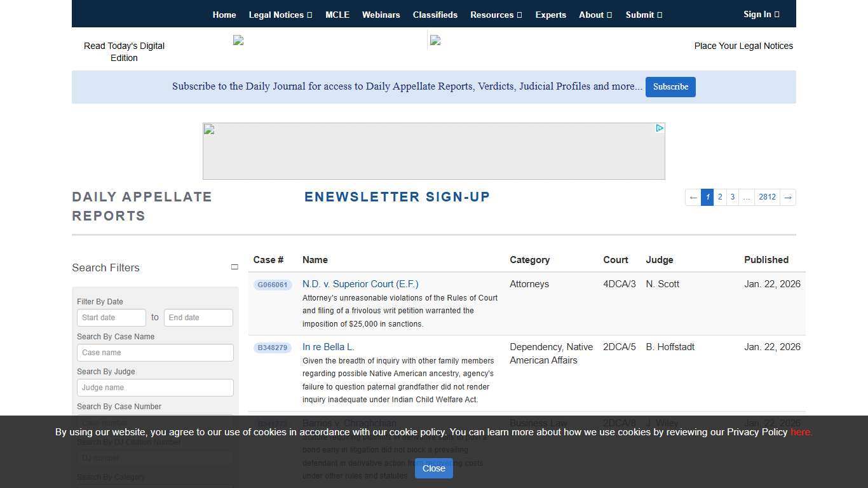Open the Privacy Policy 'here' link
The image size is (868, 488).
pos(801,432)
